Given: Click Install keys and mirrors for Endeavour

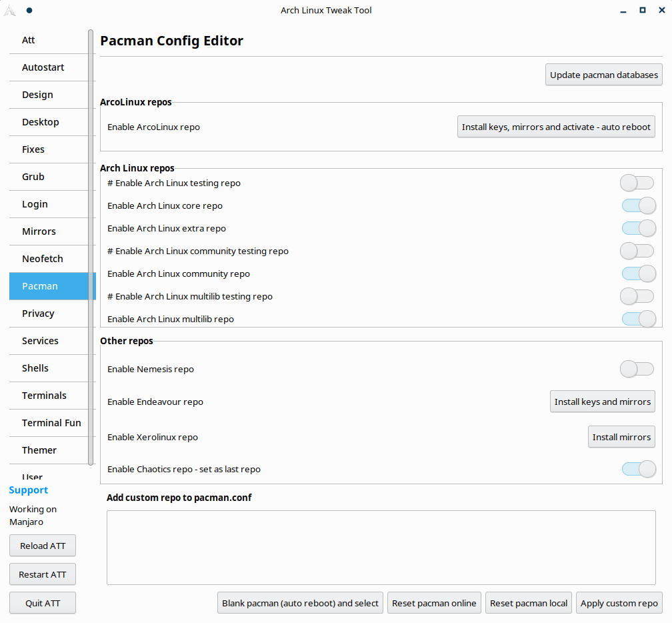Looking at the screenshot, I should (x=602, y=402).
